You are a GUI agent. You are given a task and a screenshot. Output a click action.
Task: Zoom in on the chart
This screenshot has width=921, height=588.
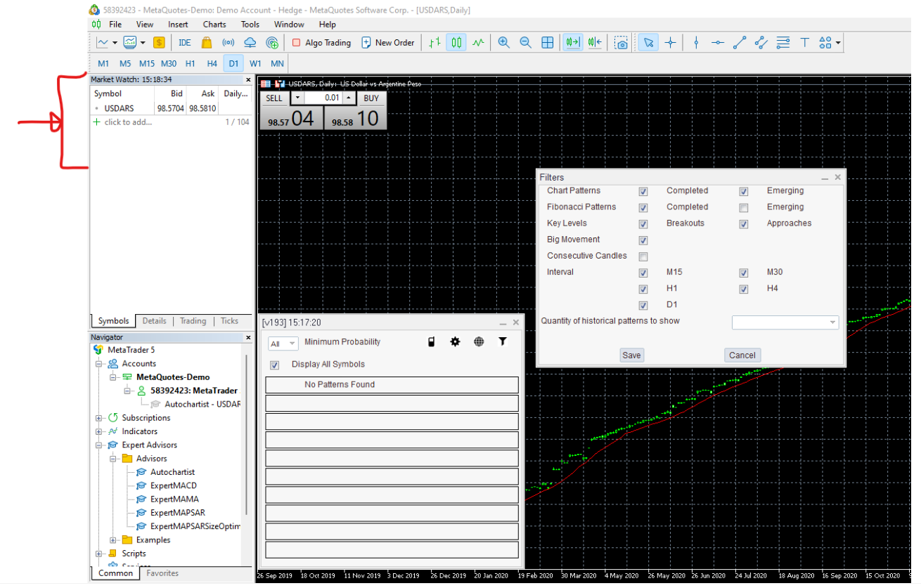(x=503, y=43)
